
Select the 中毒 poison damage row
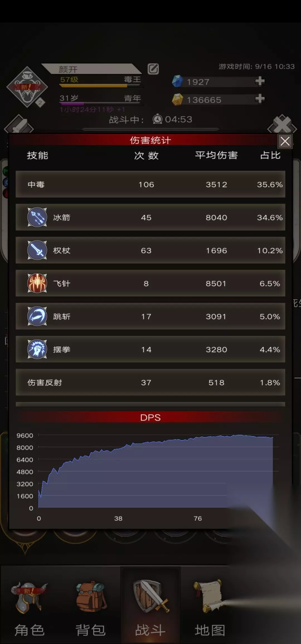tap(151, 184)
